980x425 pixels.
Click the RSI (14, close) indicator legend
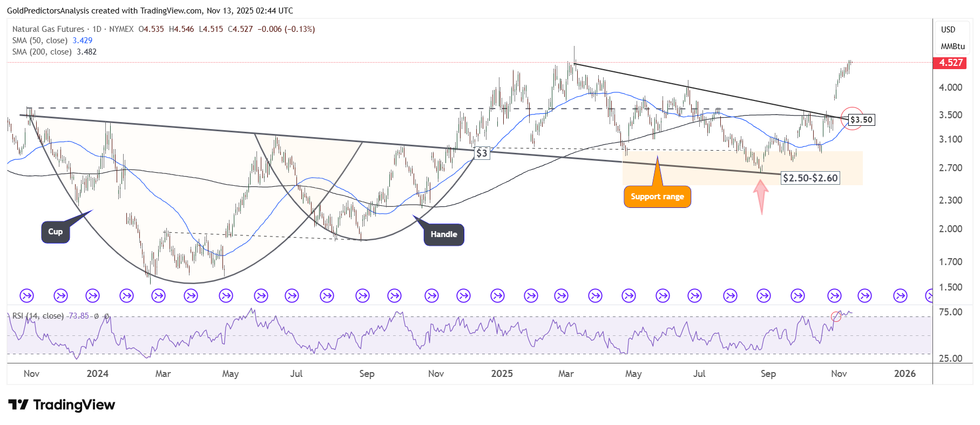(x=38, y=316)
